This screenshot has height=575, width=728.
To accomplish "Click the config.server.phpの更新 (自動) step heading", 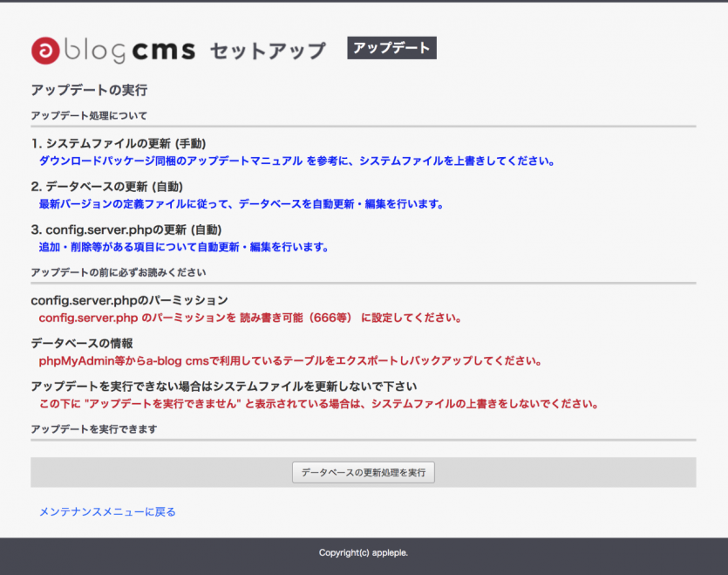I will [127, 229].
